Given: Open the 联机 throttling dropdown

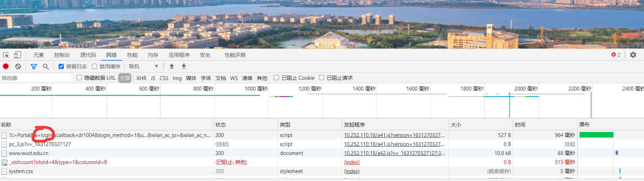Looking at the screenshot, I should pos(143,66).
